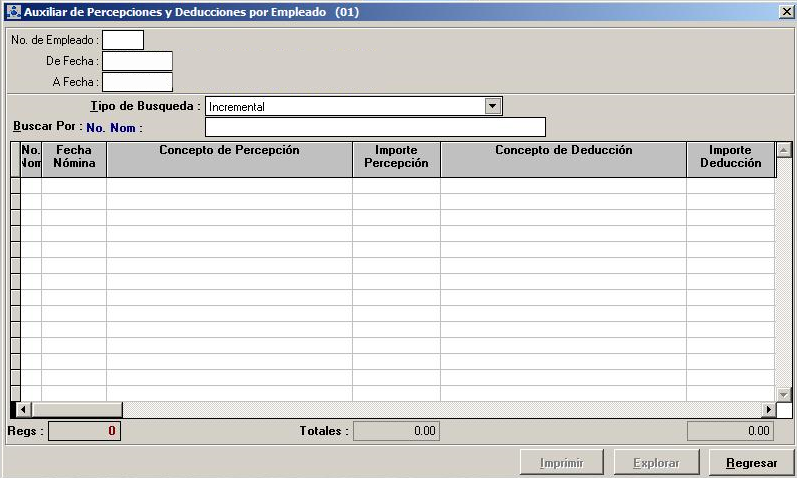Click the No. de Empleado input field
This screenshot has width=797, height=478.
click(x=123, y=40)
